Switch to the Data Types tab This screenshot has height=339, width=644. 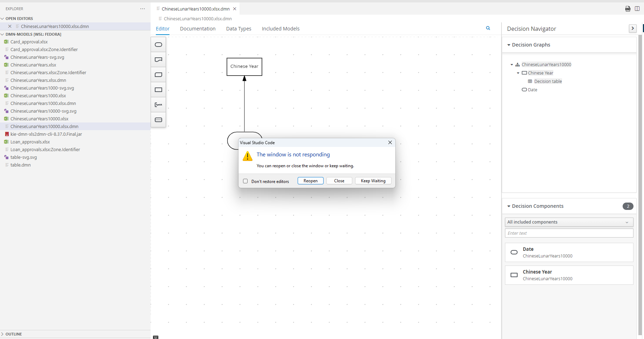tap(239, 29)
